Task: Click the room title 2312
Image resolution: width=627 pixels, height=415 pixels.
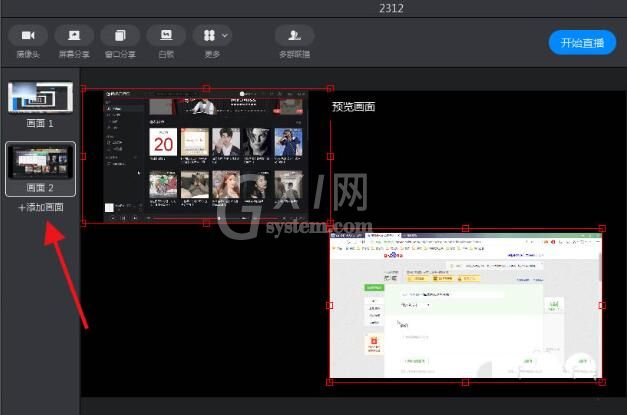Action: click(x=391, y=8)
